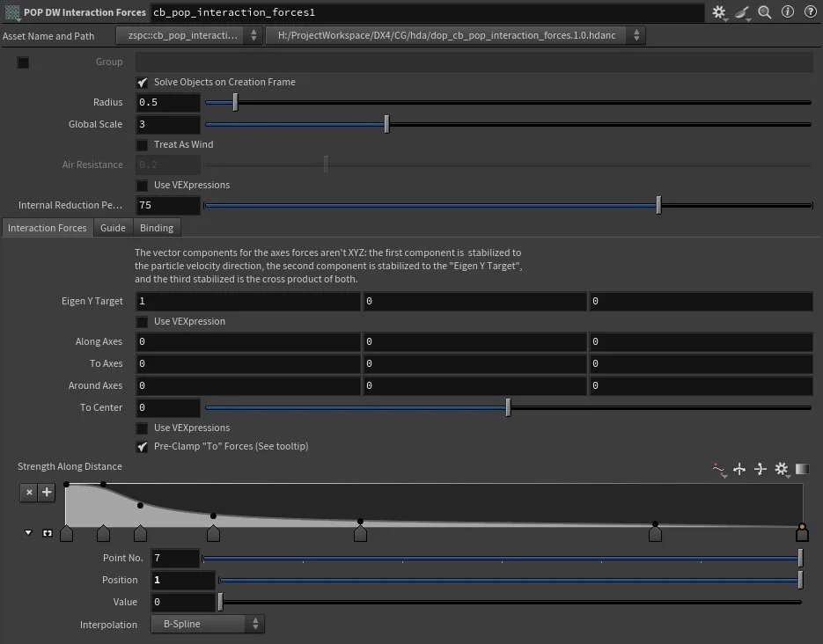
Task: Click the Eigen Y Target label
Action: click(92, 301)
